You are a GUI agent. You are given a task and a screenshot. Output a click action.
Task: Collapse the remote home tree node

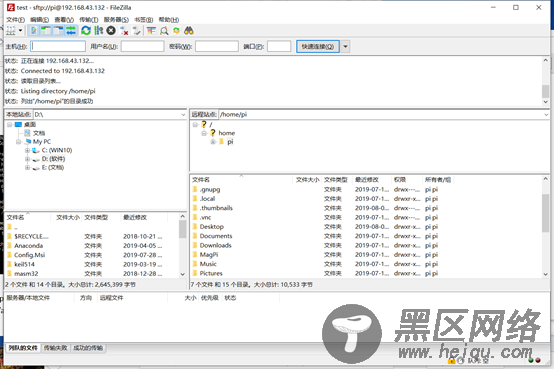204,133
